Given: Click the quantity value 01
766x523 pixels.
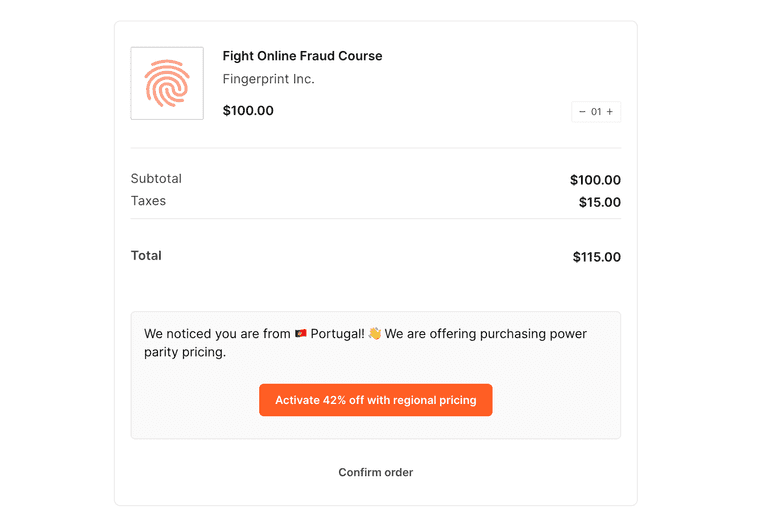Looking at the screenshot, I should click(x=596, y=112).
